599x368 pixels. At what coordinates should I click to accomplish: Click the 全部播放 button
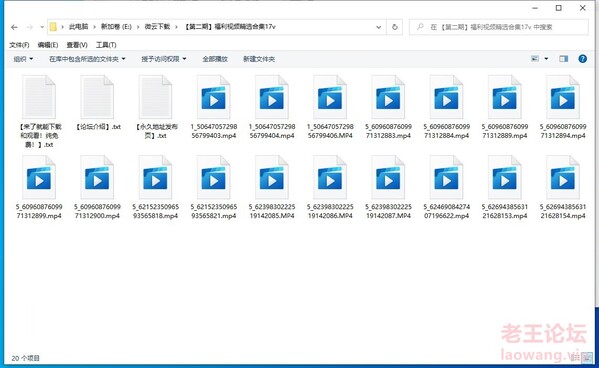click(x=215, y=59)
